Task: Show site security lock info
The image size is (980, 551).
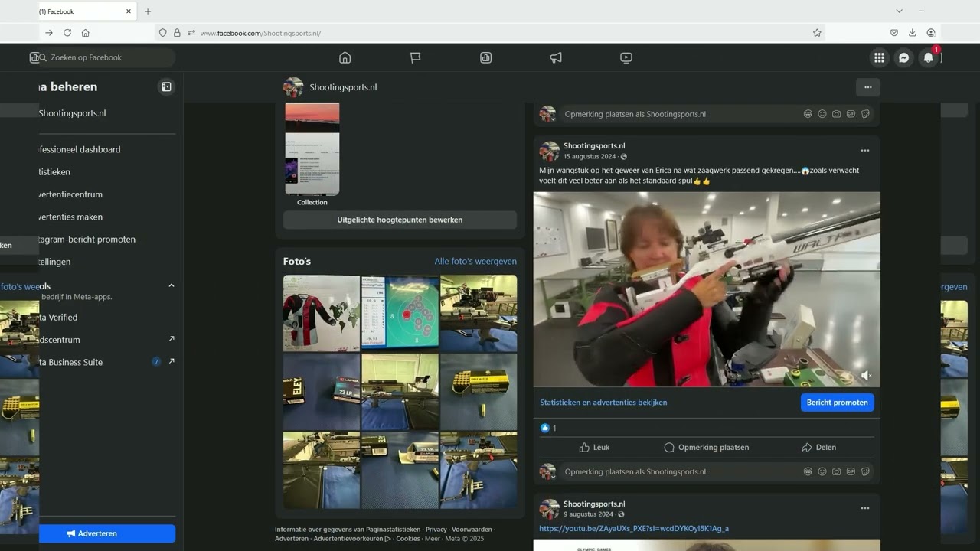Action: [x=177, y=33]
